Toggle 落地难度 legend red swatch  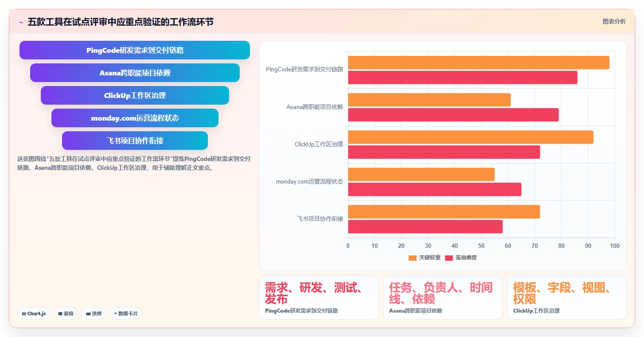[x=449, y=258]
